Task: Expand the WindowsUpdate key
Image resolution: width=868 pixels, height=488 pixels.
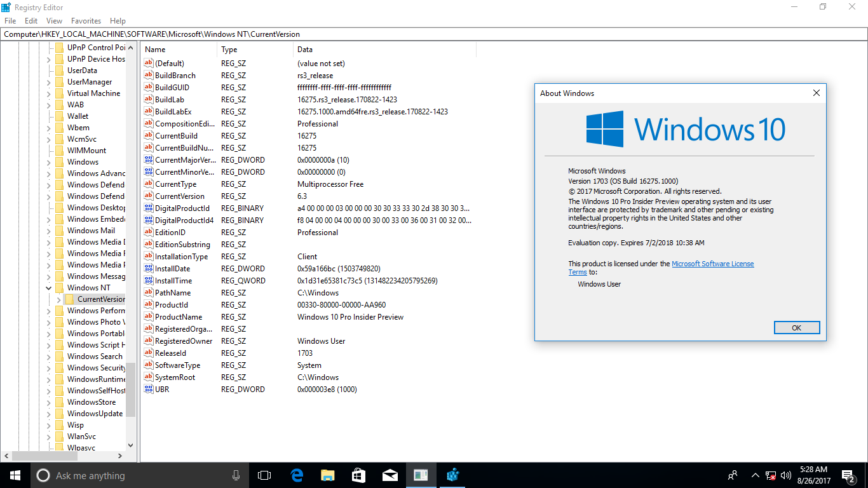Action: pos(49,414)
